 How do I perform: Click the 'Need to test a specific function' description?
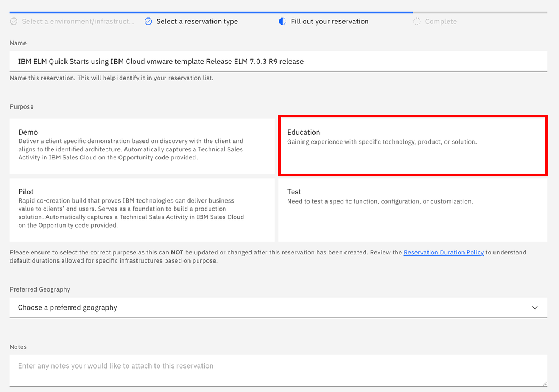click(380, 201)
